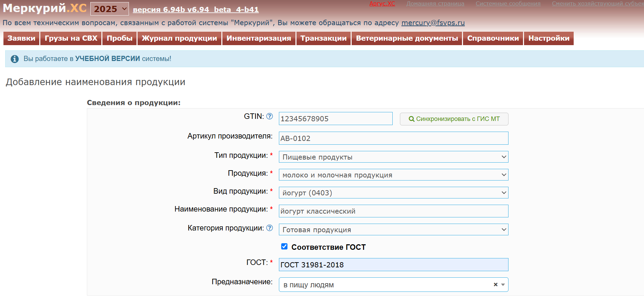Screen dimensions: 644x297
Task: Click the help icon next to GTIN
Action: point(270,116)
